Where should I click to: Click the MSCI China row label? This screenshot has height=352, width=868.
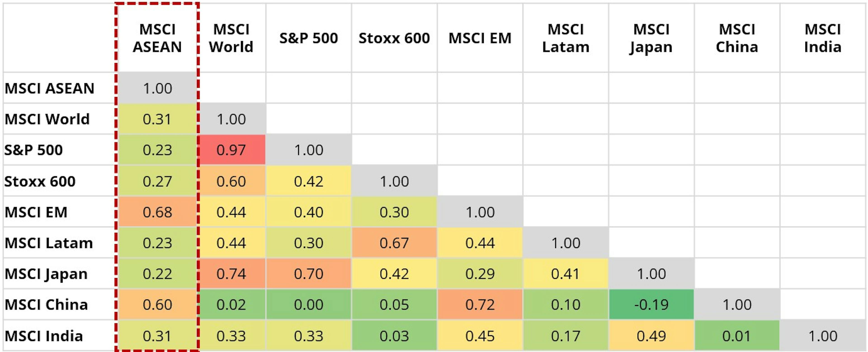coord(46,305)
